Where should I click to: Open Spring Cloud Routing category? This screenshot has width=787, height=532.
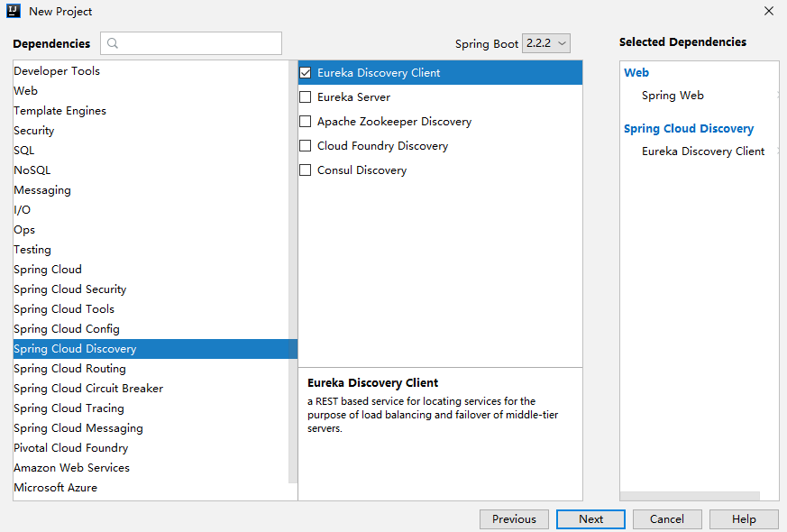coord(151,369)
